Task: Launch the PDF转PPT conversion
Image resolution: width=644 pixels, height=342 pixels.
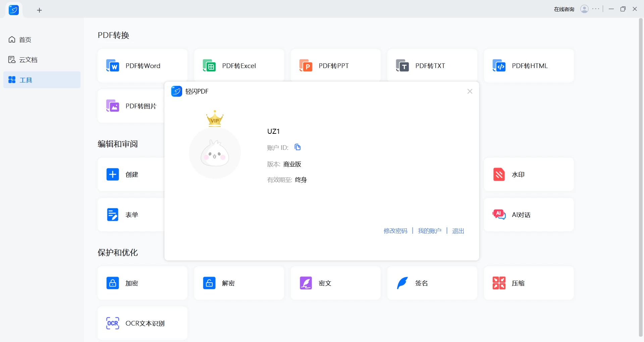Action: click(x=335, y=66)
